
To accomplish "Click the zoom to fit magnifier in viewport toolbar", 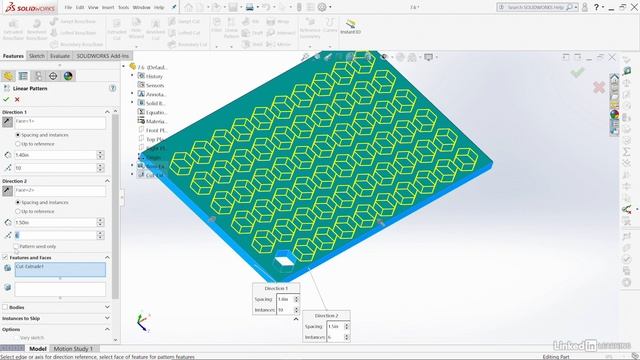I will 305,57.
